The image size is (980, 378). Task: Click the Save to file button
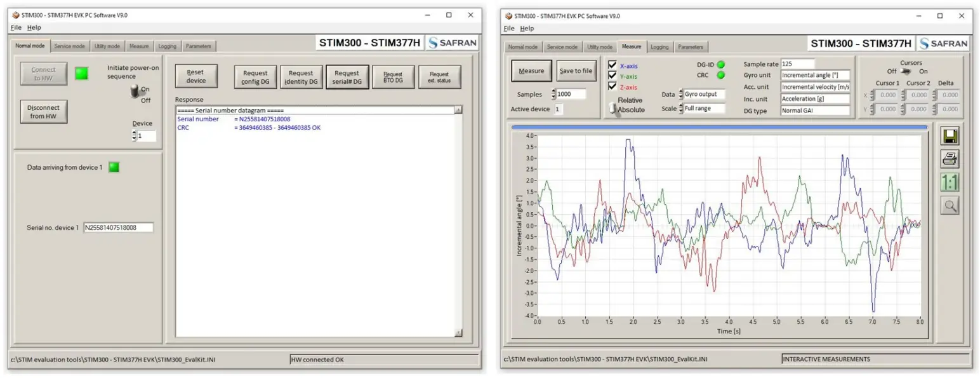(576, 71)
